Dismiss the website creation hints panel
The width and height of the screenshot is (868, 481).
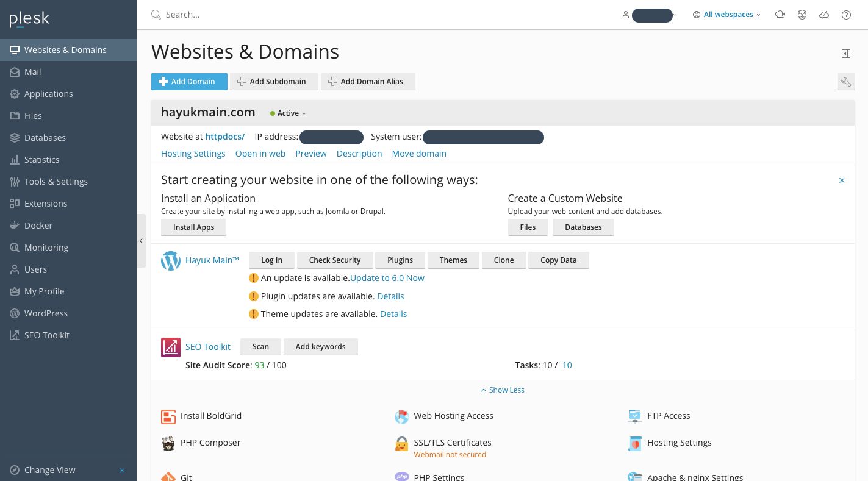tap(842, 180)
